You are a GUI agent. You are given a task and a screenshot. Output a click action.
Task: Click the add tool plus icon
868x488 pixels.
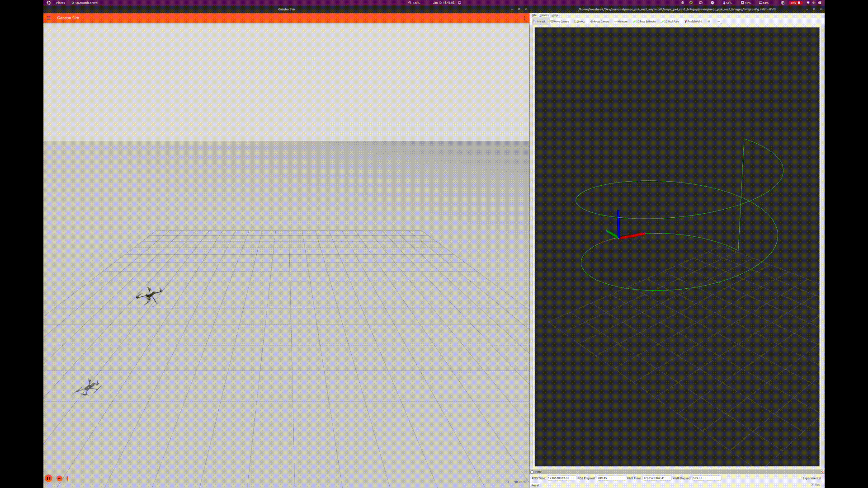point(709,21)
